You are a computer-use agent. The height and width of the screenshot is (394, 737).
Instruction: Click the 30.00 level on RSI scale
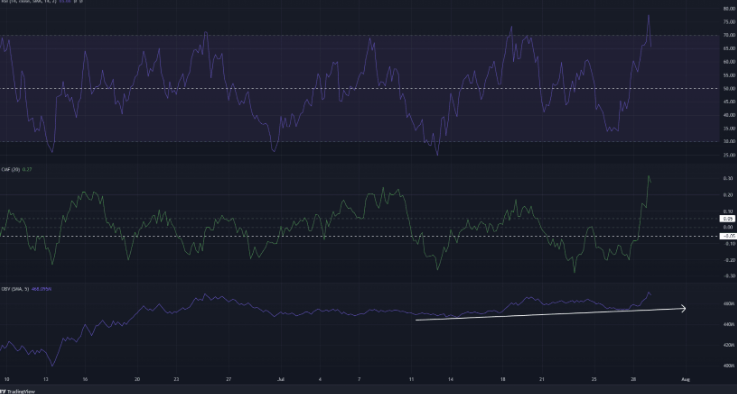coord(729,142)
